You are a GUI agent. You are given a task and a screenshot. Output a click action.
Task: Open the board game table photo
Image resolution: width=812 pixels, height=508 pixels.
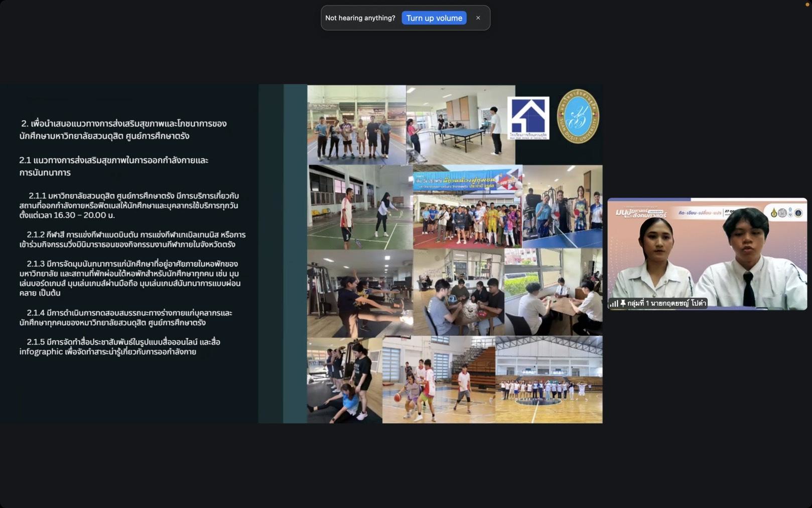point(458,292)
